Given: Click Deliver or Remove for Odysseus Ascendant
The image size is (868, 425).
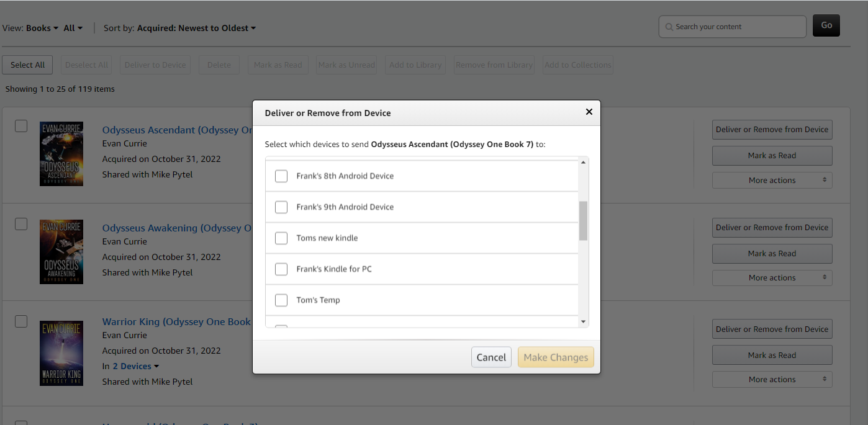Looking at the screenshot, I should coord(772,130).
